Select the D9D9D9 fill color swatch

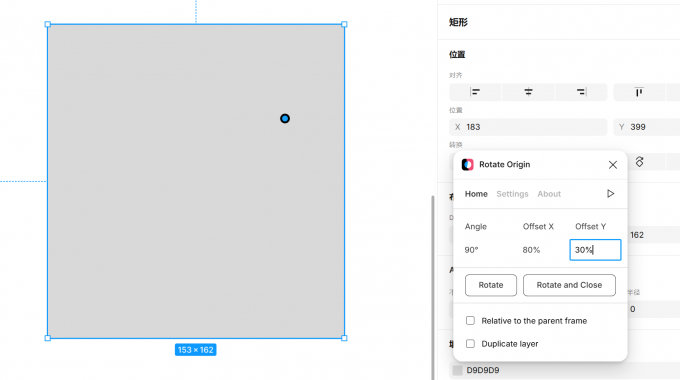pyautogui.click(x=458, y=370)
